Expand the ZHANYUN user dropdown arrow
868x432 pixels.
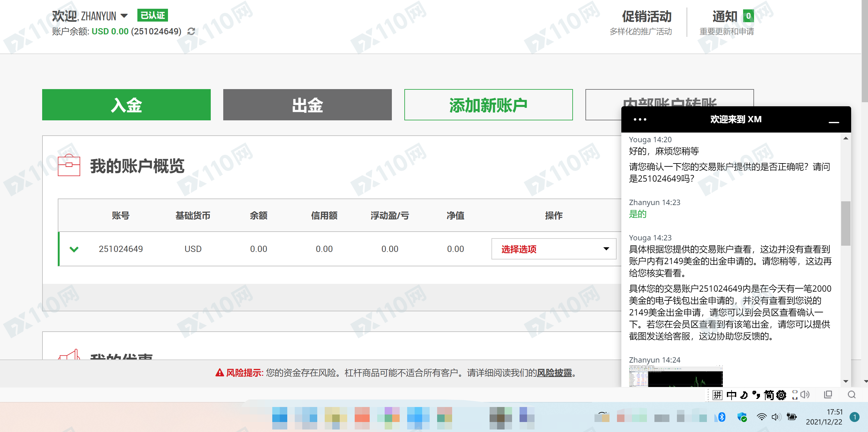tap(124, 16)
